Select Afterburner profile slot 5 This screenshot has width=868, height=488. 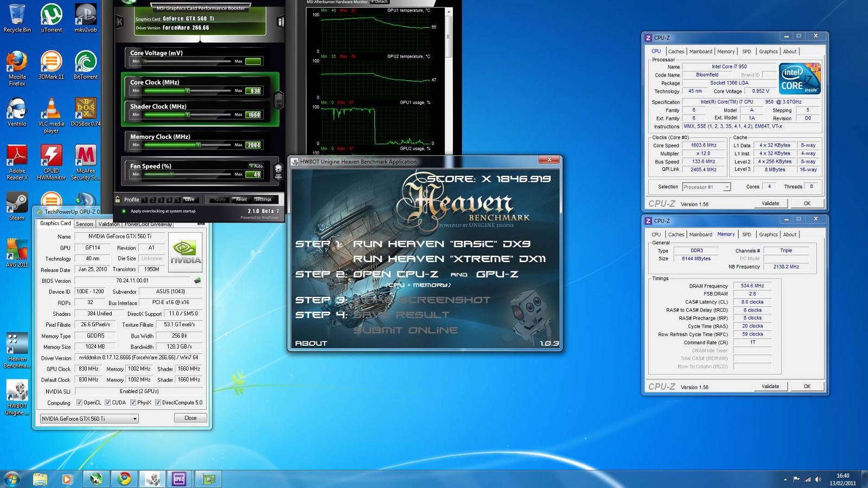(177, 200)
